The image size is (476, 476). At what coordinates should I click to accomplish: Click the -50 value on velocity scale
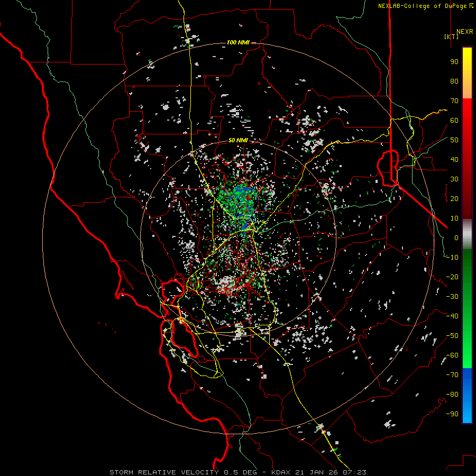(452, 336)
